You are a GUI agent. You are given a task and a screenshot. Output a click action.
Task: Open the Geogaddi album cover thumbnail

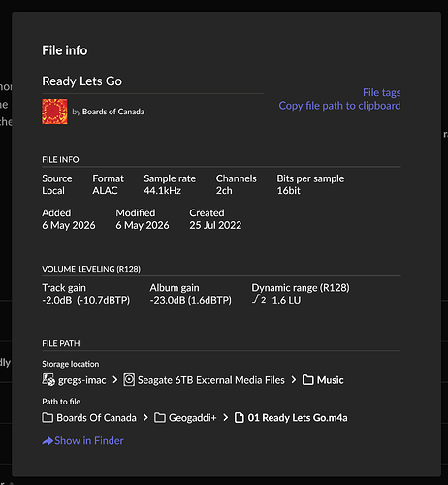54,112
